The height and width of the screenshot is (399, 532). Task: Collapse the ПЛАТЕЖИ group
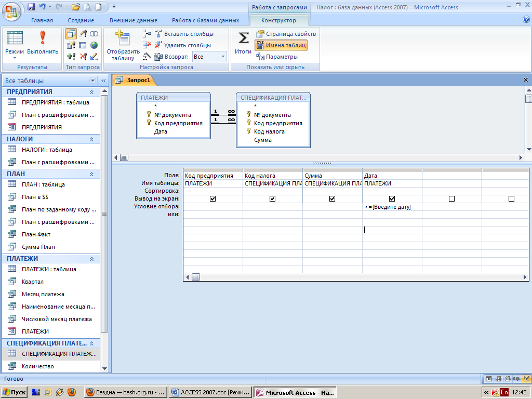pos(91,259)
